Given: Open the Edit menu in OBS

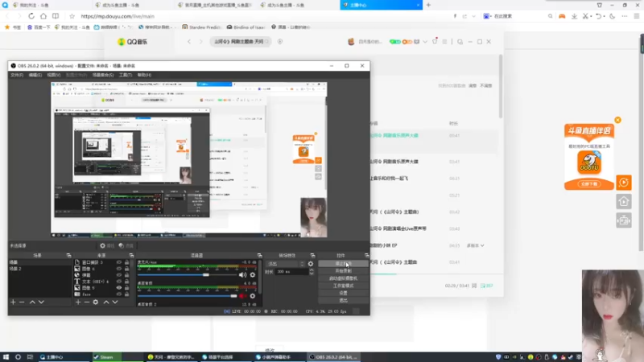Looking at the screenshot, I should point(35,75).
